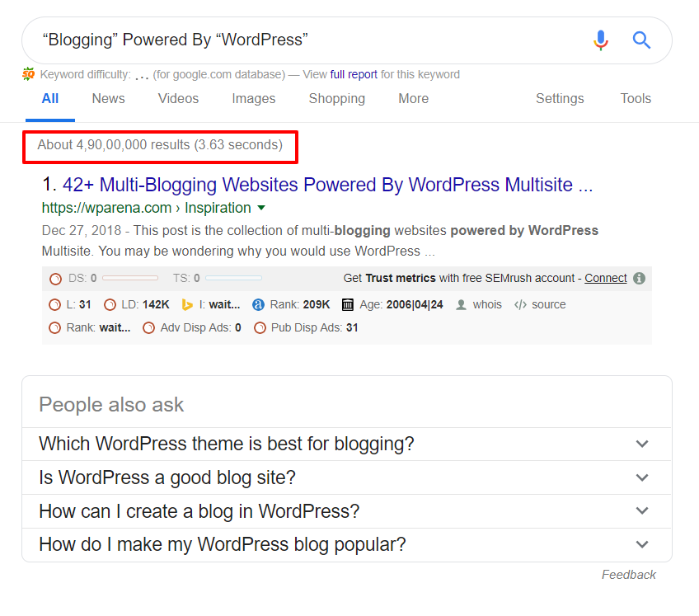Screen dimensions: 699x616
Task: Open the '42+ Multi-Blogging Websites' result title
Action: (328, 185)
